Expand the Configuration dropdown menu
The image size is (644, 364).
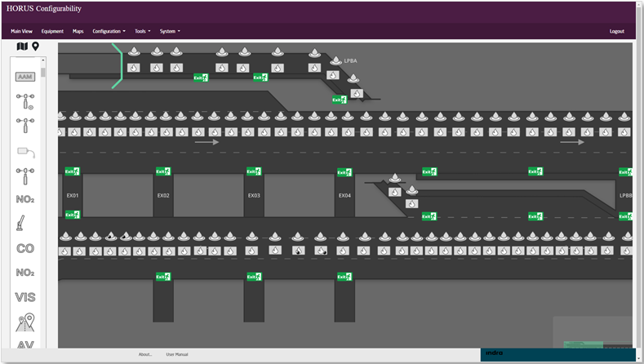coord(109,31)
